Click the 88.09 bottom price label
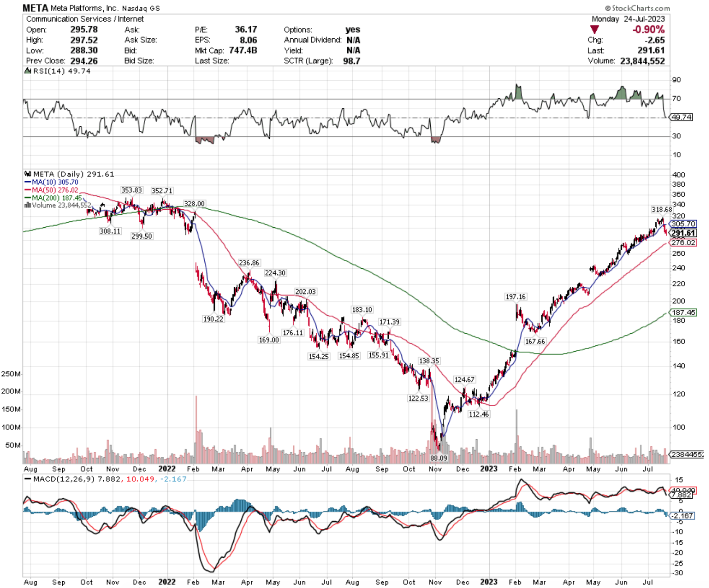 [438, 458]
